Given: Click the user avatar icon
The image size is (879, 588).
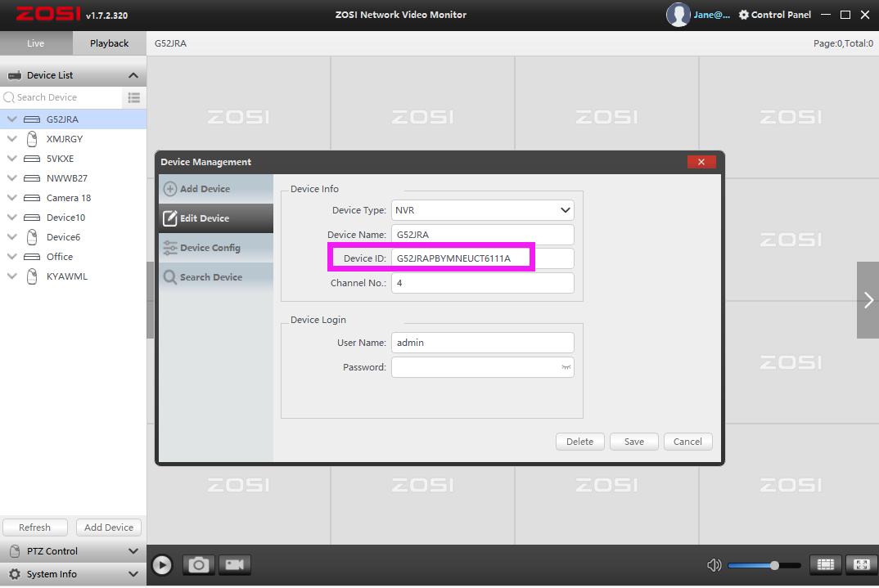Looking at the screenshot, I should pos(678,15).
